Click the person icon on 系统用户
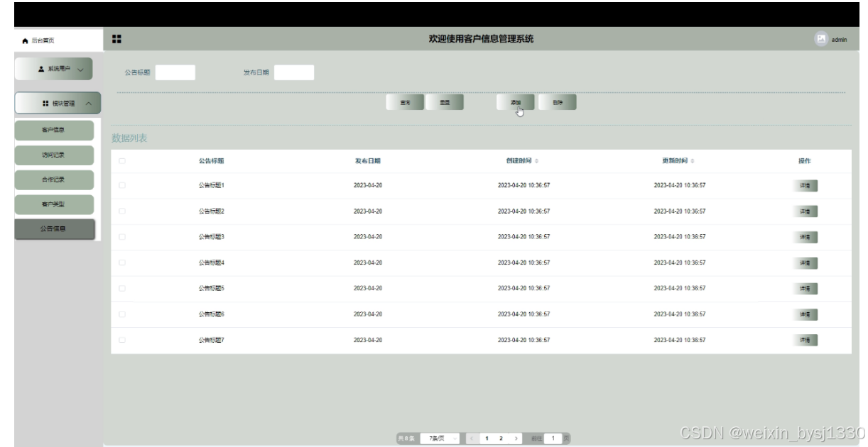 pos(40,70)
